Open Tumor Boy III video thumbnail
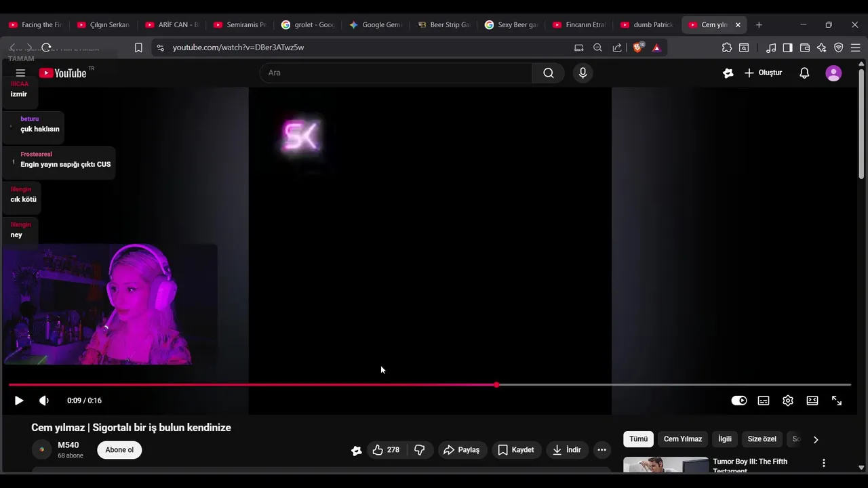This screenshot has height=488, width=868. 666,465
